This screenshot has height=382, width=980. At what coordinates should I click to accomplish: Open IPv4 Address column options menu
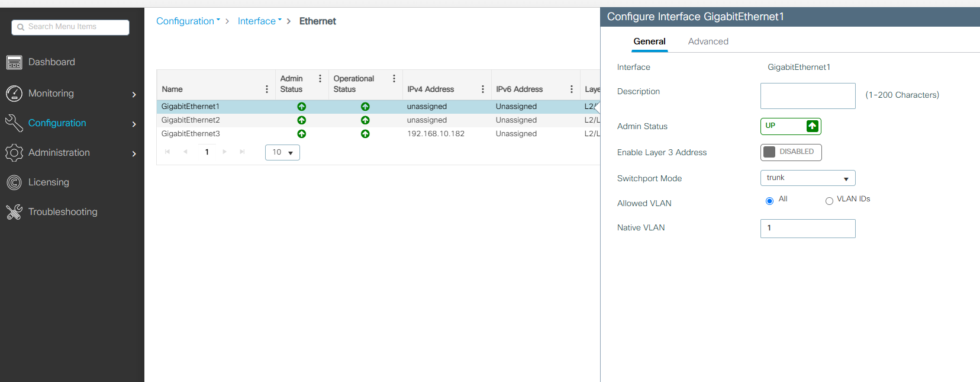coord(483,89)
